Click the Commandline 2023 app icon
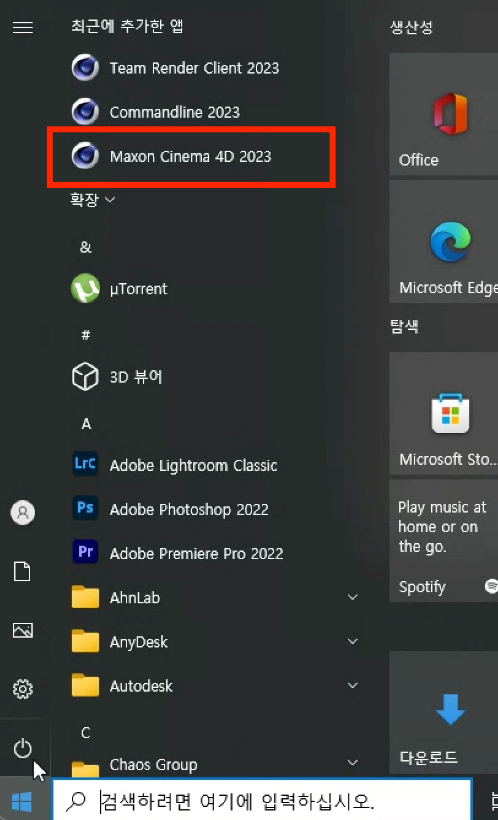Image resolution: width=498 pixels, height=820 pixels. click(85, 112)
